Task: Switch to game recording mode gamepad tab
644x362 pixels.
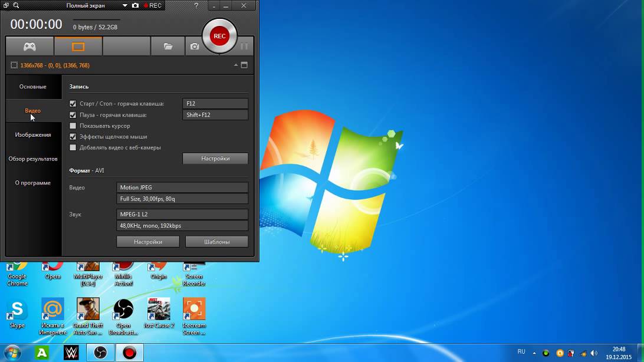Action: pos(29,47)
